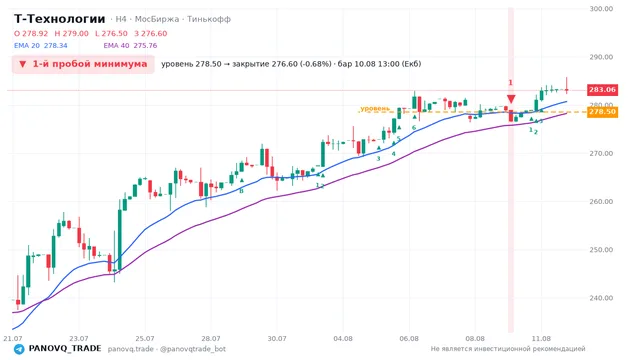Screen dimensions: 640x360
Task: Click the 'EMA 20 278.34' indicator legend
Action: [x=41, y=46]
